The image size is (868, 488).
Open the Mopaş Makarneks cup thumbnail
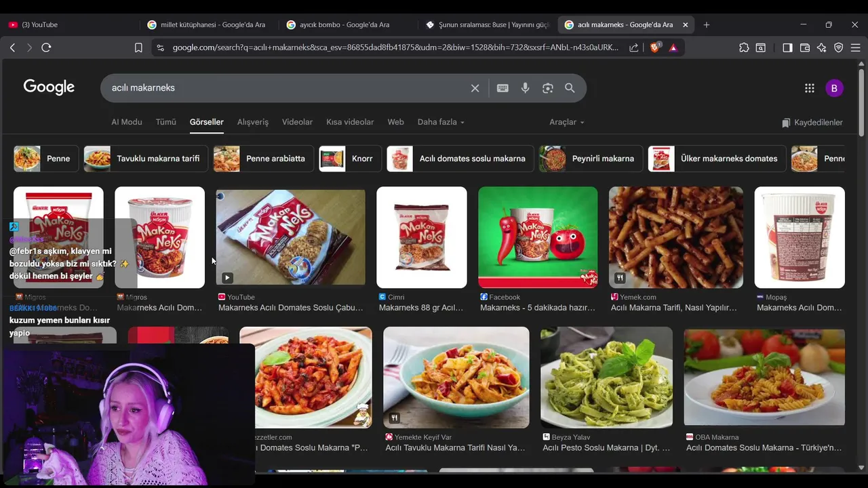[800, 237]
